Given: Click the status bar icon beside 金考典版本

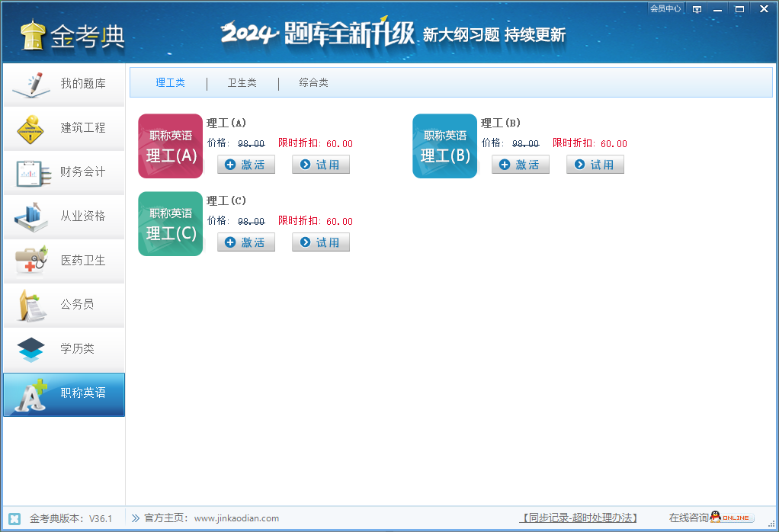Looking at the screenshot, I should point(14,518).
